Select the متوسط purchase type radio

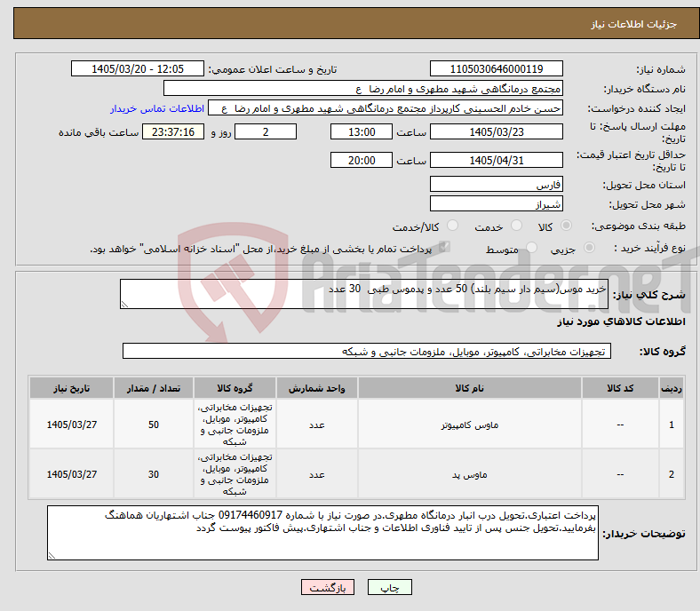point(532,247)
